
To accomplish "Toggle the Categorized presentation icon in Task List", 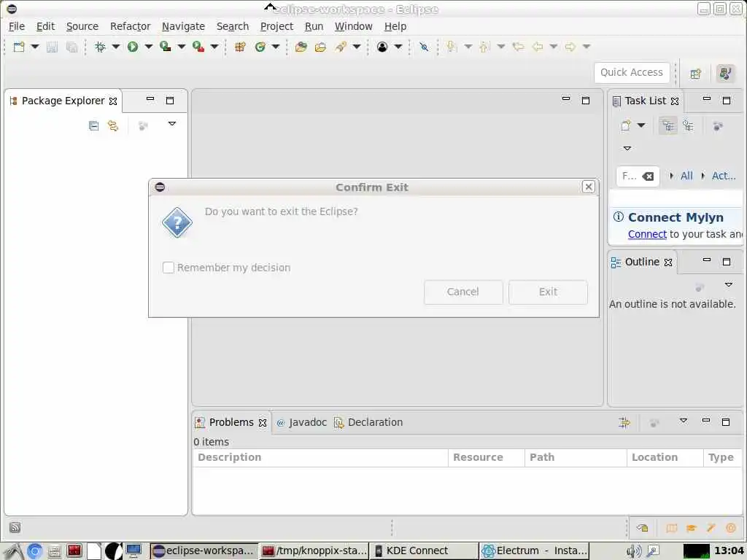I will [668, 125].
